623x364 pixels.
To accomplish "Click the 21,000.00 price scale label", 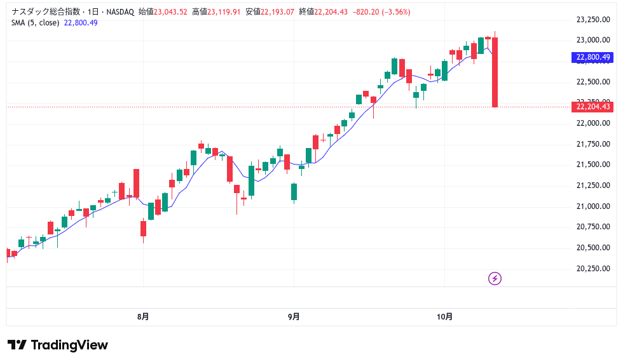I will coord(592,206).
